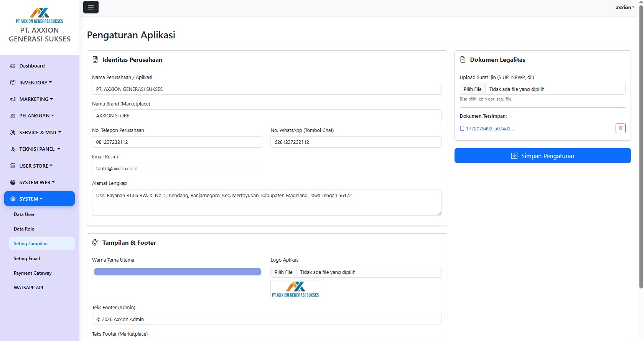Click the Pelanggan people icon
Screen dimensions: 644x341
click(13, 116)
